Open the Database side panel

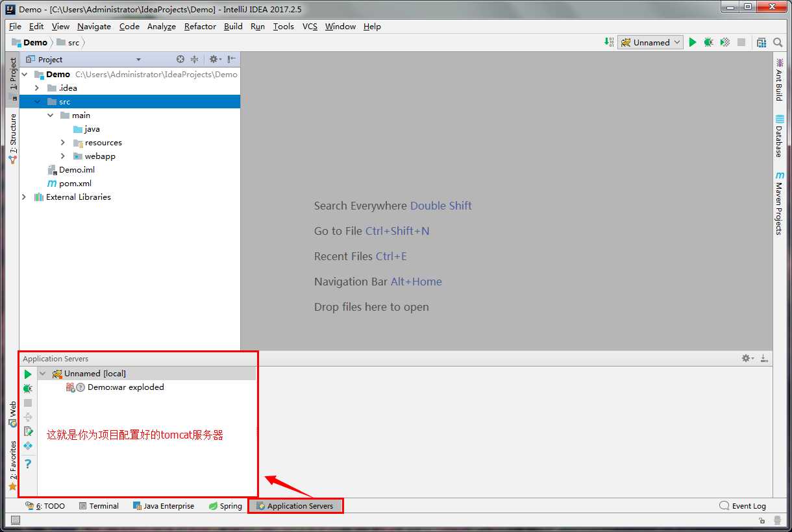click(x=779, y=136)
